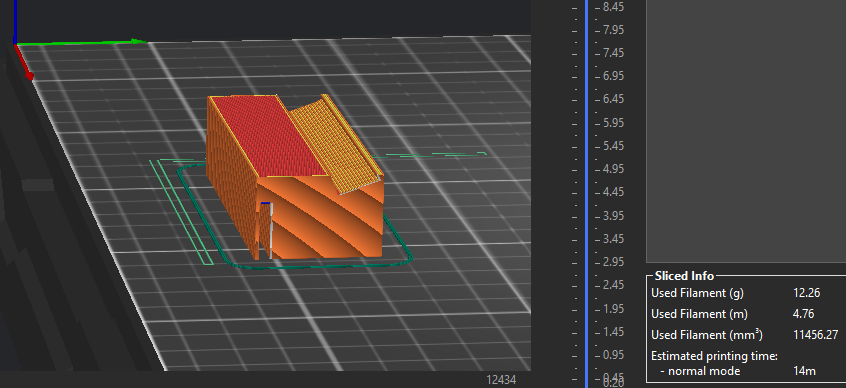
Task: Click the Used Filament (mm³) label
Action: click(x=707, y=335)
